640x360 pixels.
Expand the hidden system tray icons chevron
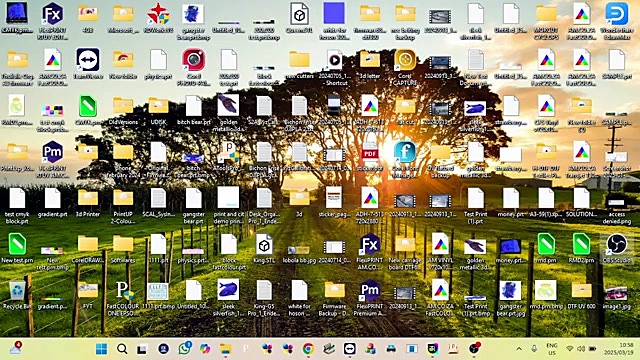(519, 349)
